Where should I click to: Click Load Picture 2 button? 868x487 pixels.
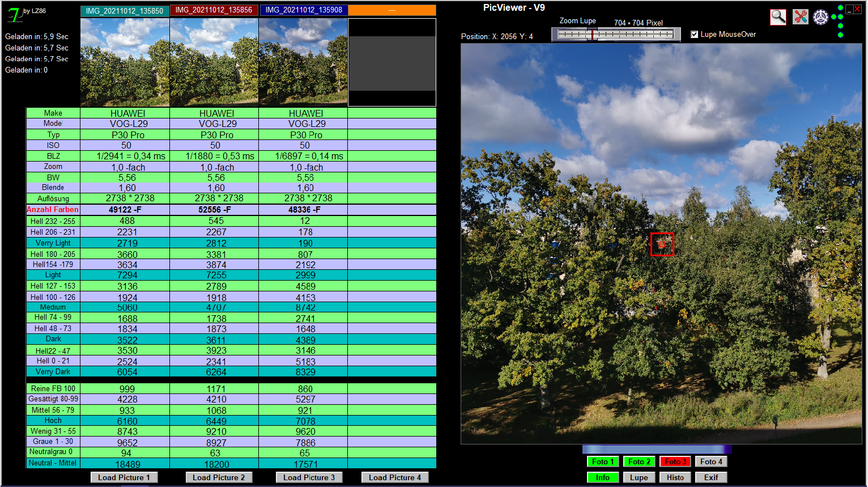coord(219,477)
